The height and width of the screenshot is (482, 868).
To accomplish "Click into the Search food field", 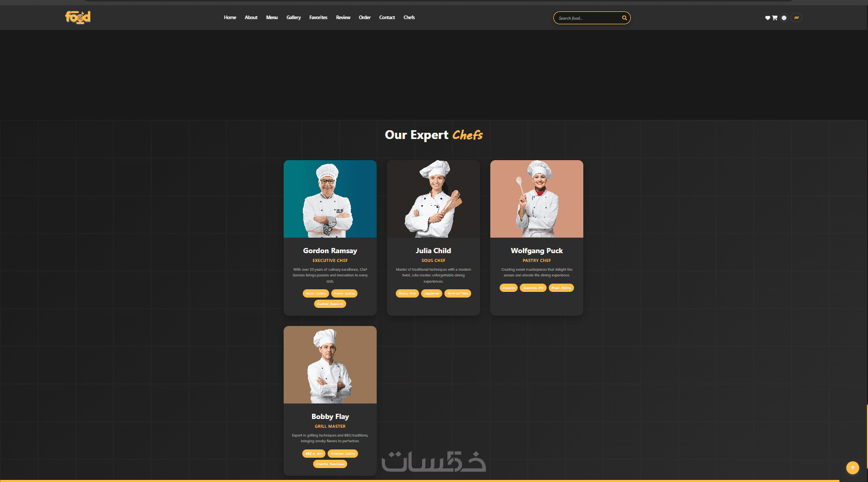I will coord(588,18).
